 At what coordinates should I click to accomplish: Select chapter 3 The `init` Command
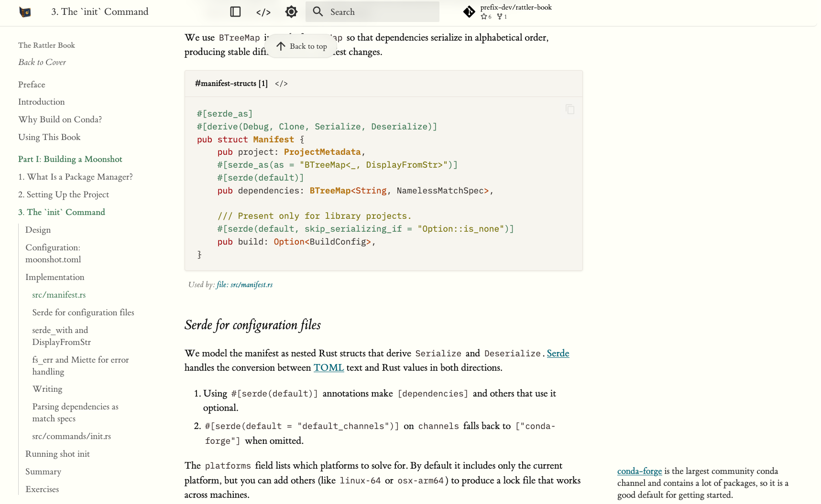point(62,212)
